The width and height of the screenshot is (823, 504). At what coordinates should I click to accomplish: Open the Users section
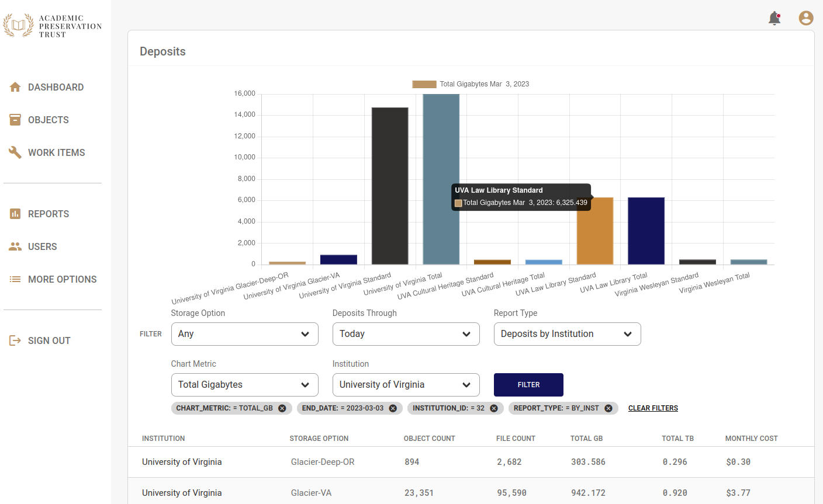(x=43, y=246)
